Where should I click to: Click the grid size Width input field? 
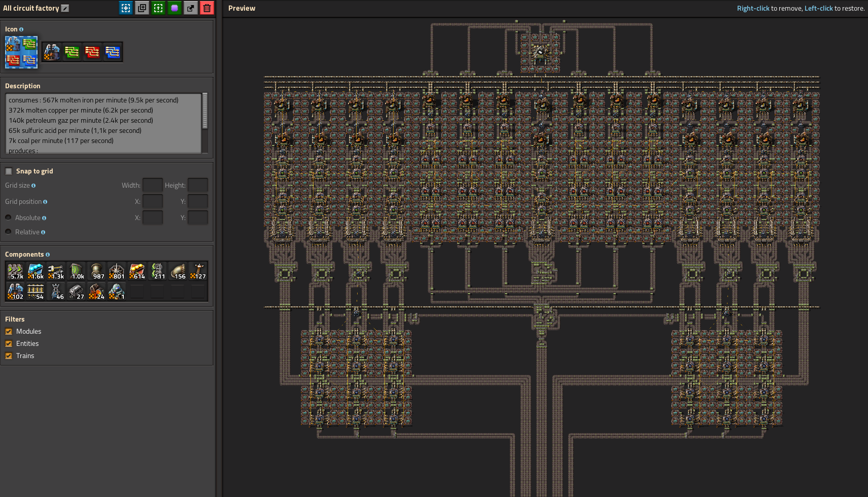coord(152,185)
